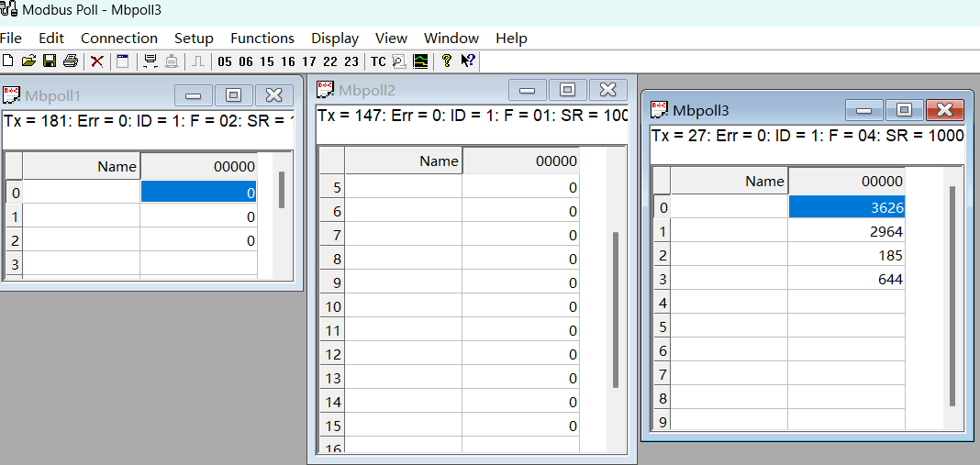Select value 185 in Mbpoll3
This screenshot has width=980, height=465.
tap(847, 255)
